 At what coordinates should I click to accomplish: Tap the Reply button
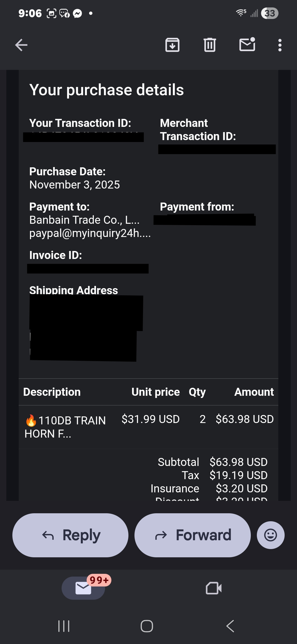tap(70, 535)
